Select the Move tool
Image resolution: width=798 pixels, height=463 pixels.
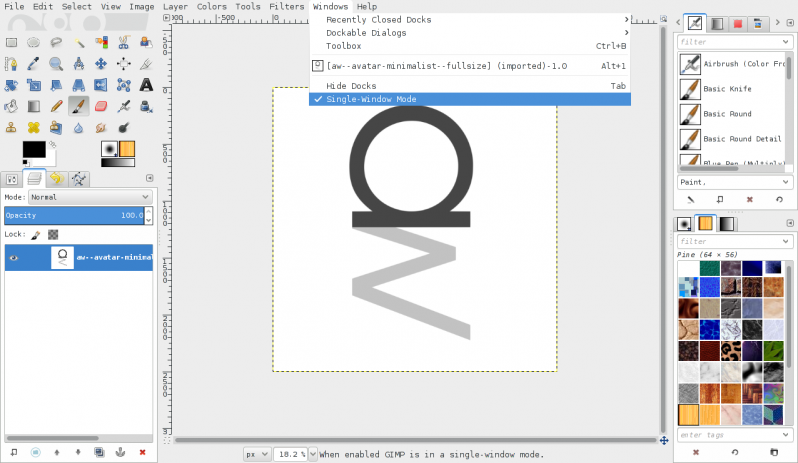pyautogui.click(x=101, y=64)
